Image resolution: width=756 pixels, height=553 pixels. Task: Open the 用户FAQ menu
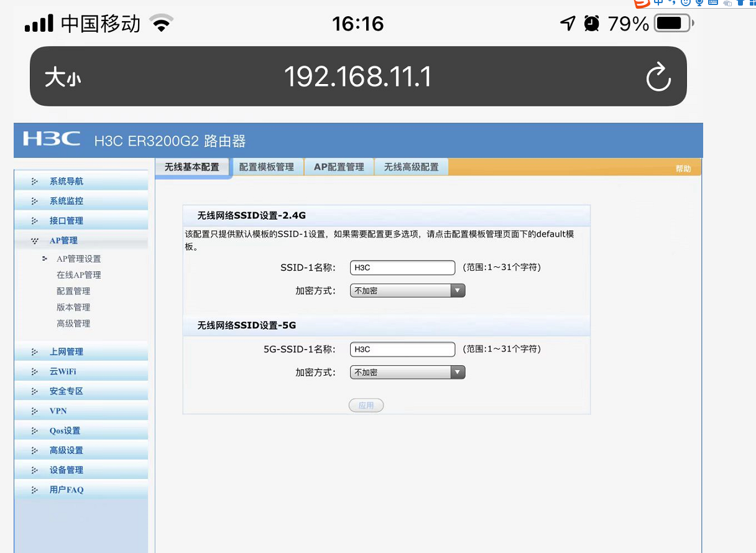[81, 490]
